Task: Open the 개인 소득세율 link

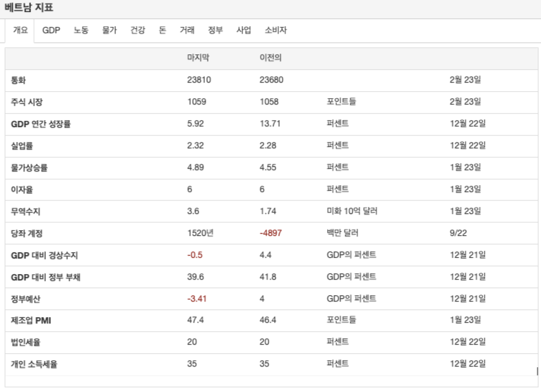Action: pos(34,364)
